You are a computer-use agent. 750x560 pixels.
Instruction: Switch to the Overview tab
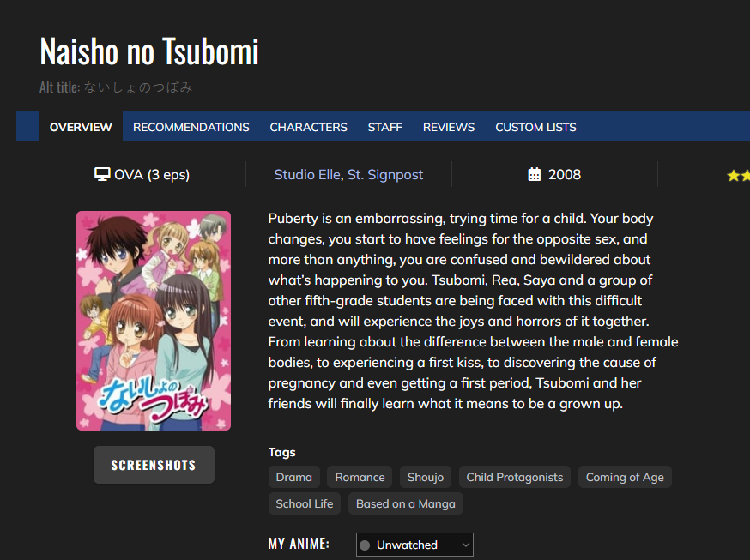(81, 127)
